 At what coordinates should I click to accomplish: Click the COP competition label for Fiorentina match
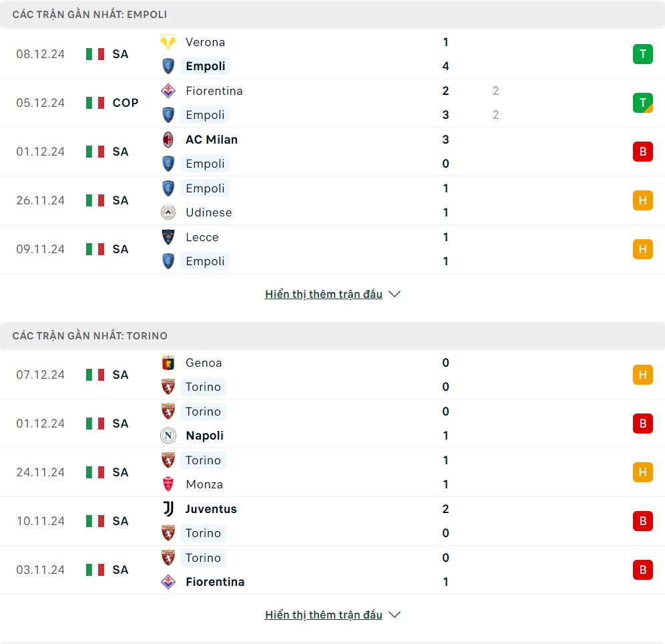tap(126, 103)
